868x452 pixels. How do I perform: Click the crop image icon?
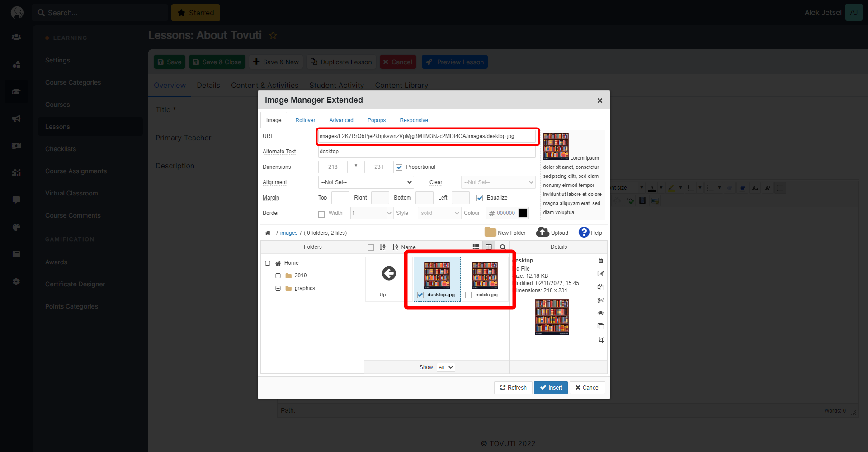point(601,339)
